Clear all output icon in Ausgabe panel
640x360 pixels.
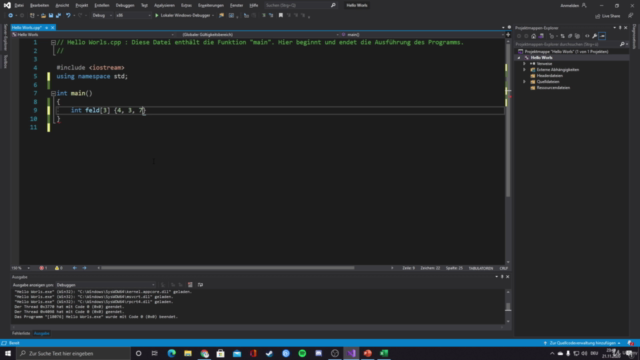coord(190,285)
